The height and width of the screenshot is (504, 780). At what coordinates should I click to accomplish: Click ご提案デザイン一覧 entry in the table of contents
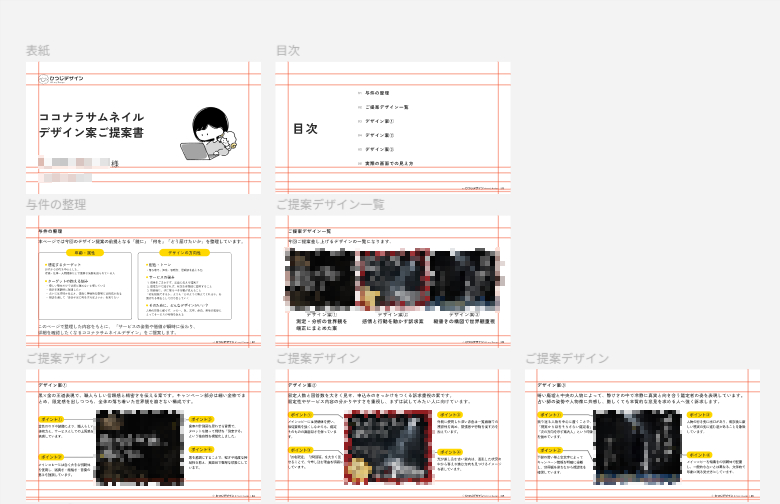point(387,107)
